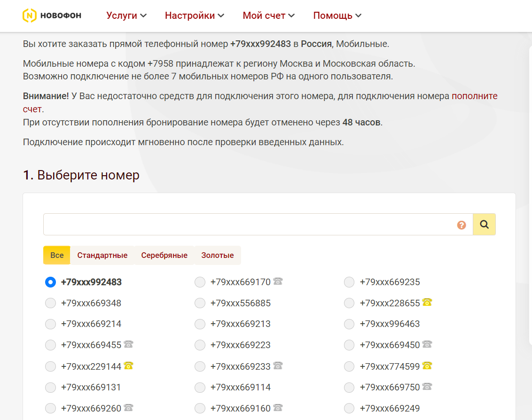Click the orange question mark help icon

(462, 225)
